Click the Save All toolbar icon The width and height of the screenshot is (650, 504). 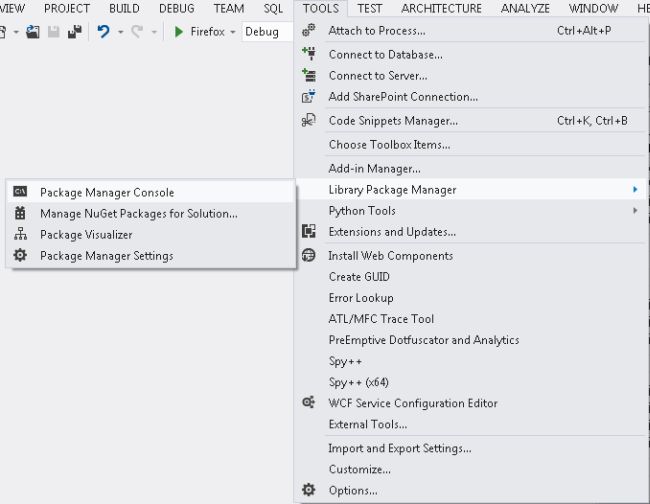[75, 32]
